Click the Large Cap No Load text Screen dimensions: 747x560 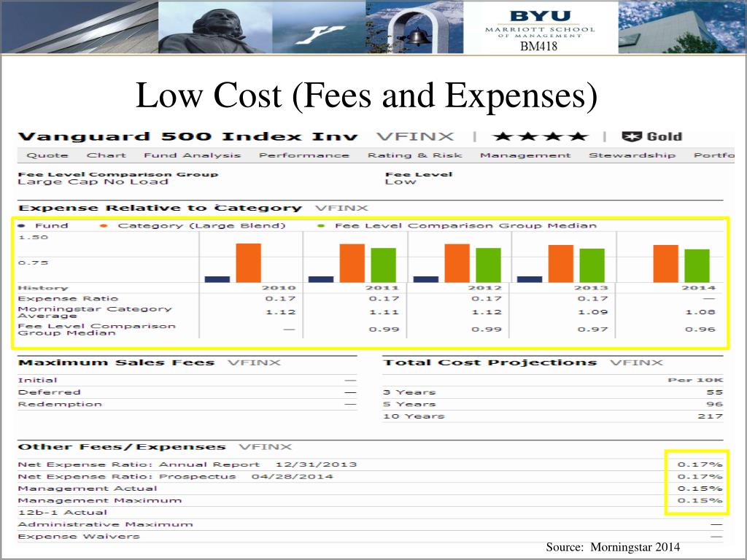pos(93,182)
